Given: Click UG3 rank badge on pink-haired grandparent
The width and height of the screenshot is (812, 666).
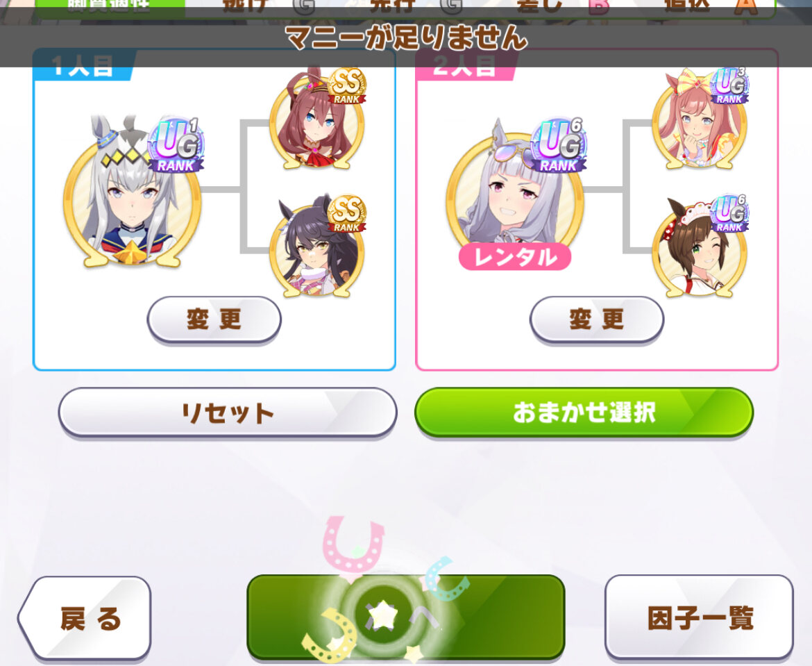Looking at the screenshot, I should pyautogui.click(x=729, y=86).
